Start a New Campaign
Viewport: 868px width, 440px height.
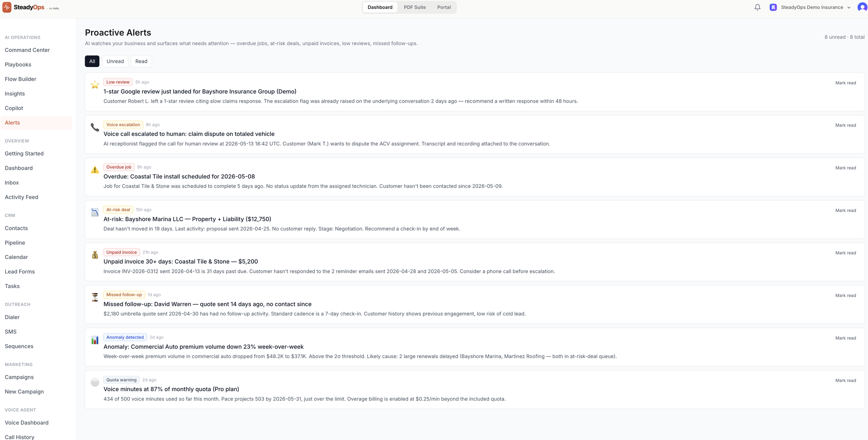(36, 392)
